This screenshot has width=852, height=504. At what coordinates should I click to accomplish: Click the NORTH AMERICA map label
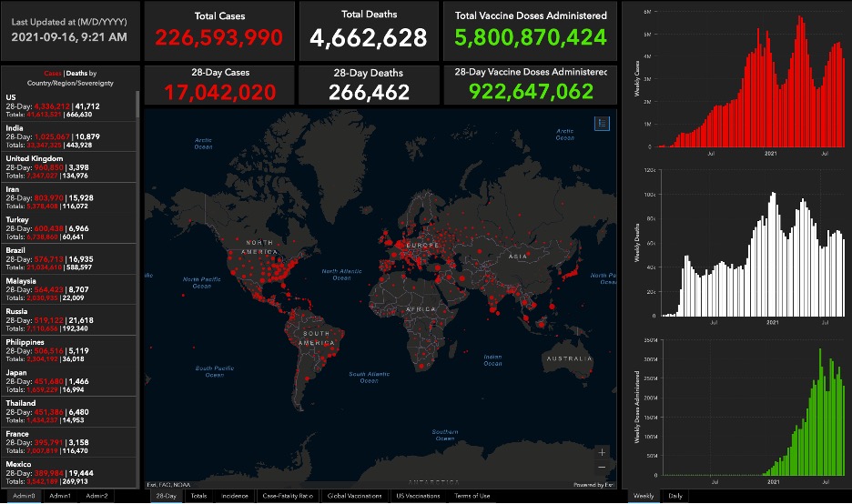pos(259,247)
